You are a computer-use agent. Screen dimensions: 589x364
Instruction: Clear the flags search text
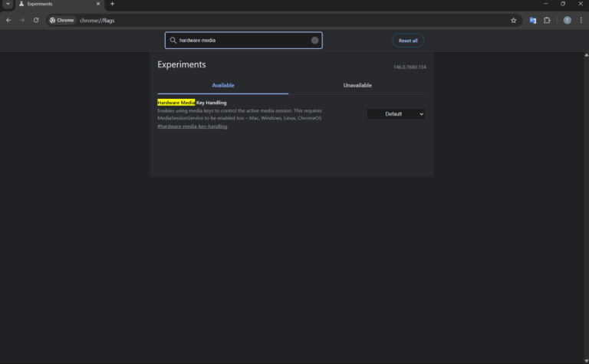314,40
